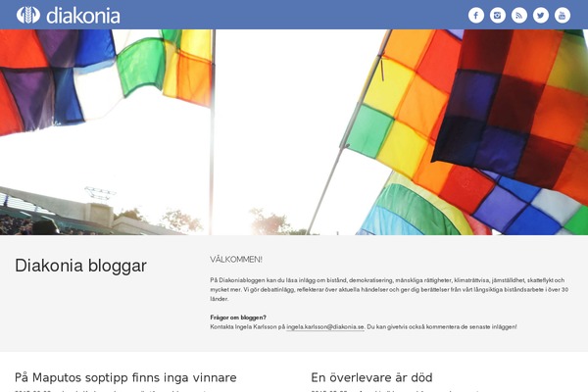Open post "En överlevare är död"

[371, 377]
